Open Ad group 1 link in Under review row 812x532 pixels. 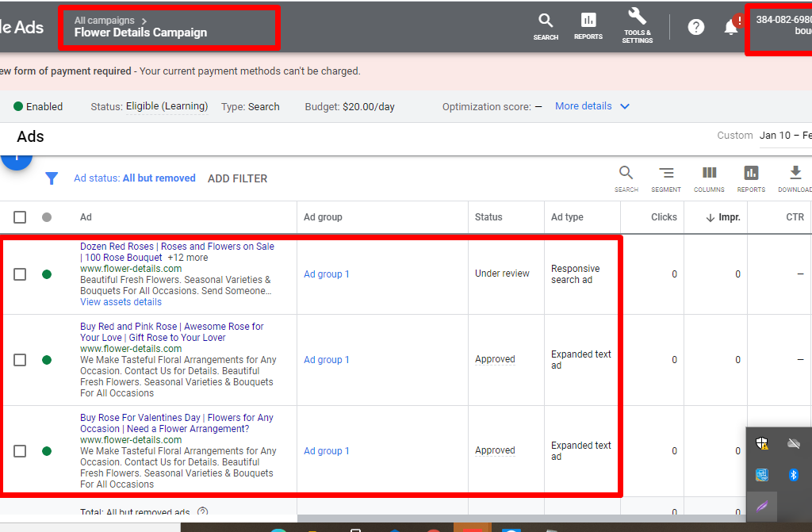coord(326,274)
